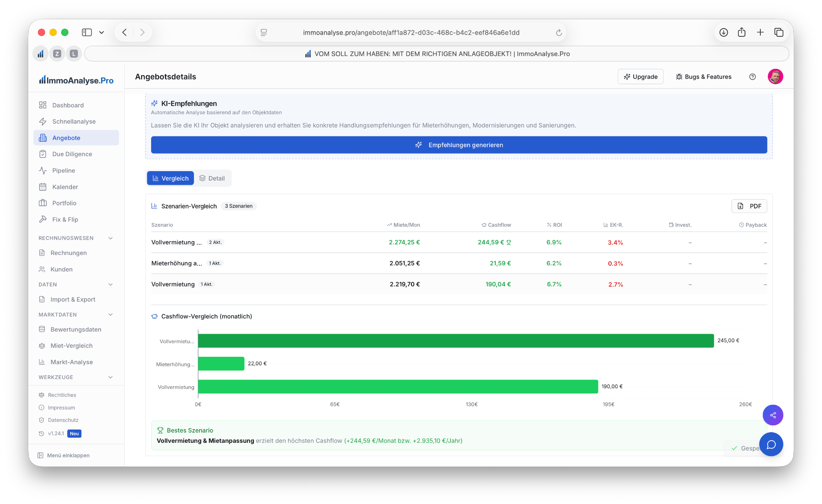Open the tab overview icon
The width and height of the screenshot is (822, 504).
[x=779, y=33]
